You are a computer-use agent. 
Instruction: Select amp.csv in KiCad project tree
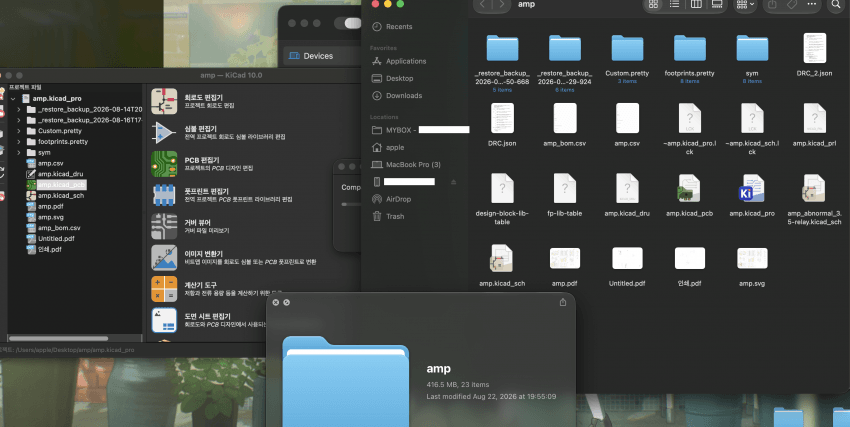click(50, 163)
